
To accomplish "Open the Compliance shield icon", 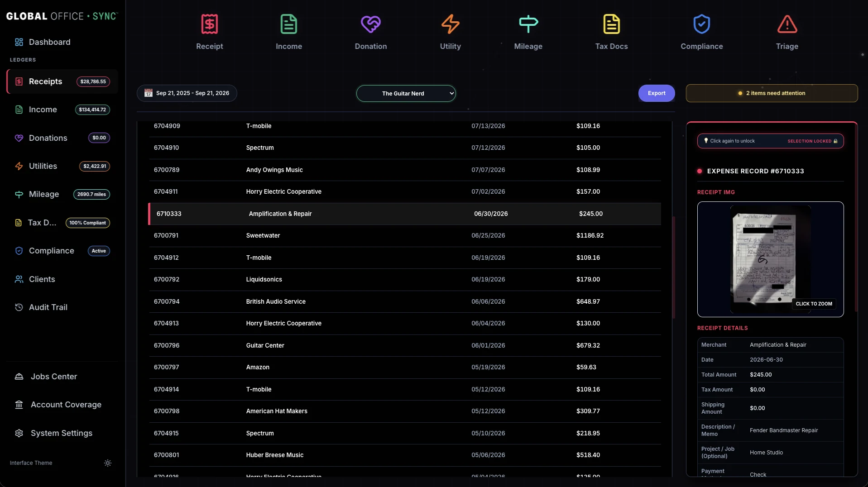I will click(701, 24).
